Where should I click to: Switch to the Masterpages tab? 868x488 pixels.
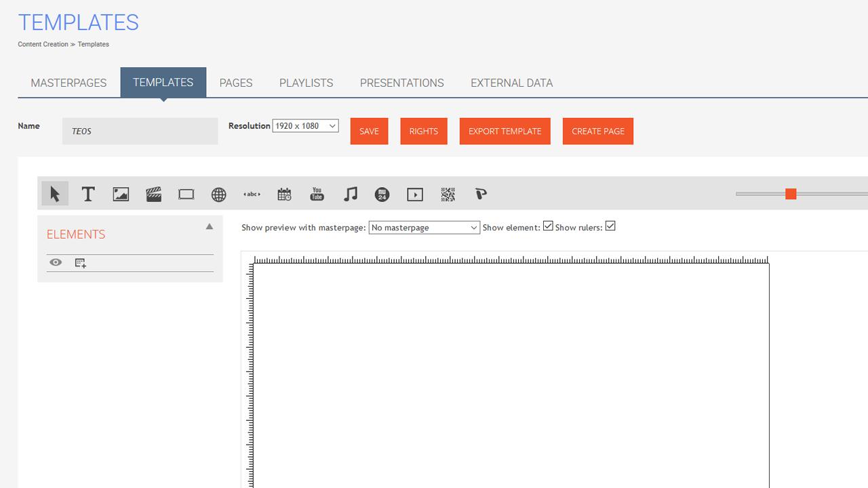[68, 83]
